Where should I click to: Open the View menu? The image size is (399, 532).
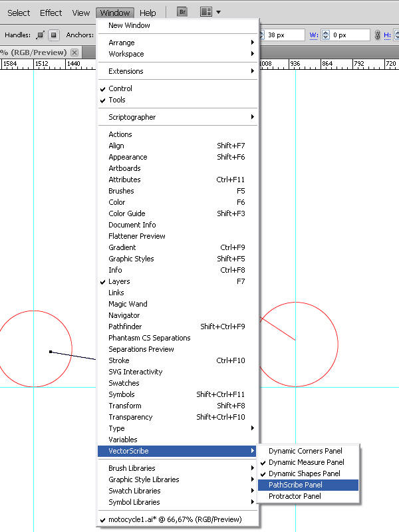pyautogui.click(x=80, y=13)
